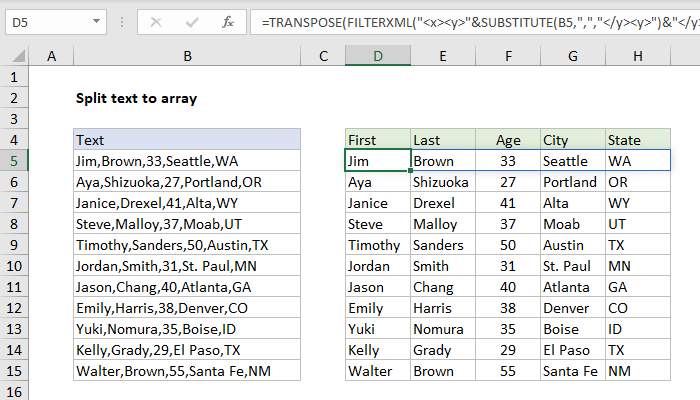Click the Cancel X icon in formula bar
This screenshot has width=700, height=400.
click(x=158, y=21)
